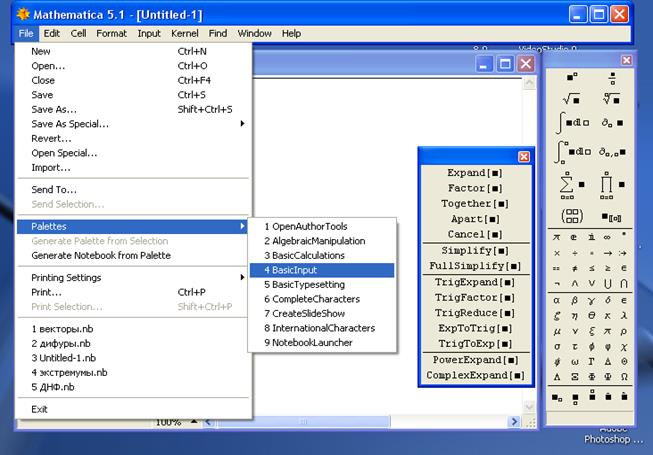Open the Kernel menu

[x=184, y=33]
